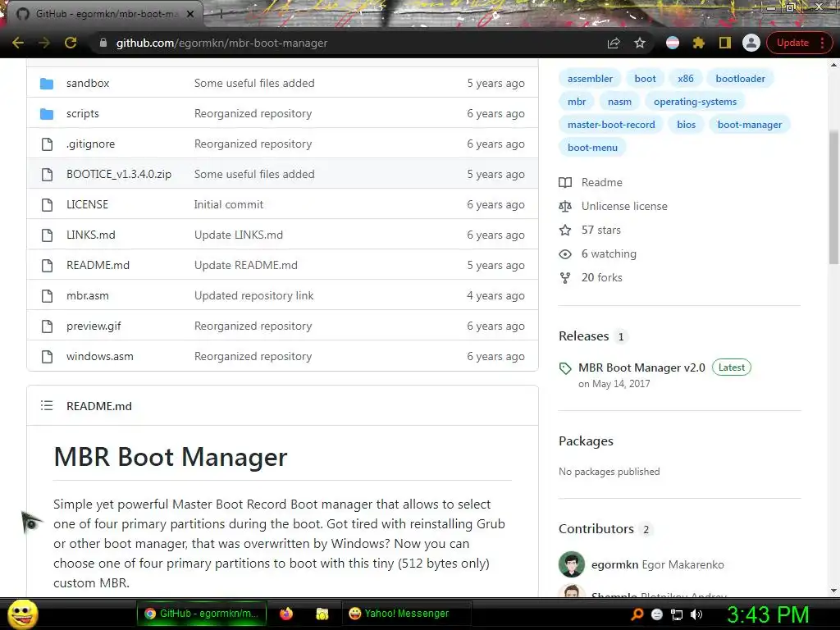Open the Unlicense license link
This screenshot has height=630, width=840.
coord(624,206)
